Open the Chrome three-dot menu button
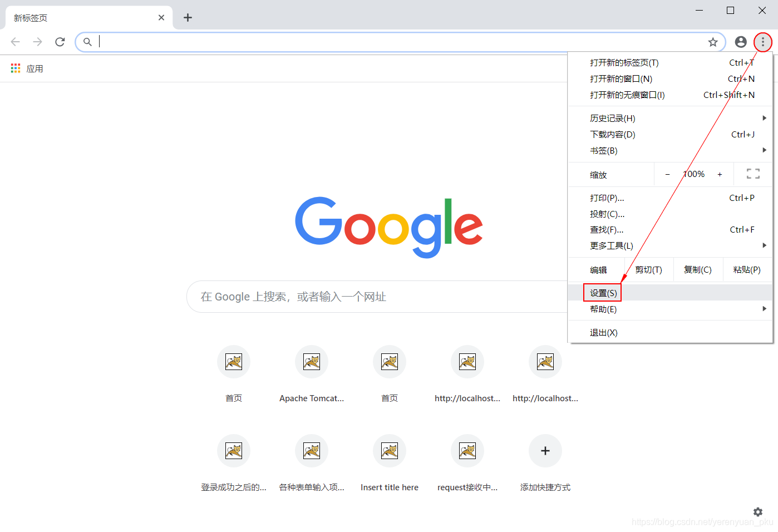778x532 pixels. point(762,42)
